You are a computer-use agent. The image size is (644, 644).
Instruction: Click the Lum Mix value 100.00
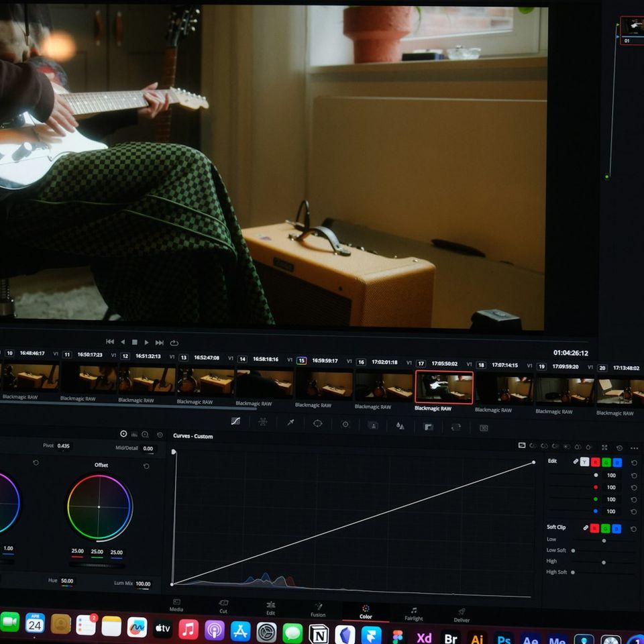click(x=143, y=584)
